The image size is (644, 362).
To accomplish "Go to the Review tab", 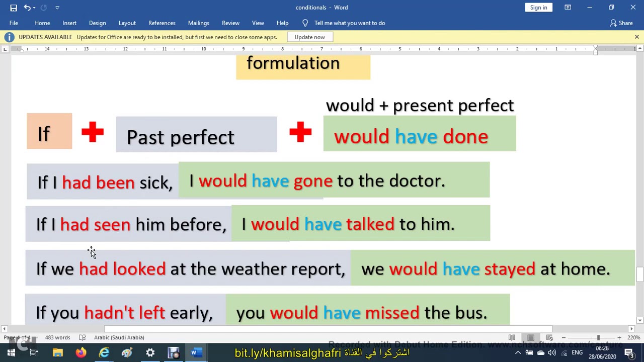I will [x=230, y=23].
